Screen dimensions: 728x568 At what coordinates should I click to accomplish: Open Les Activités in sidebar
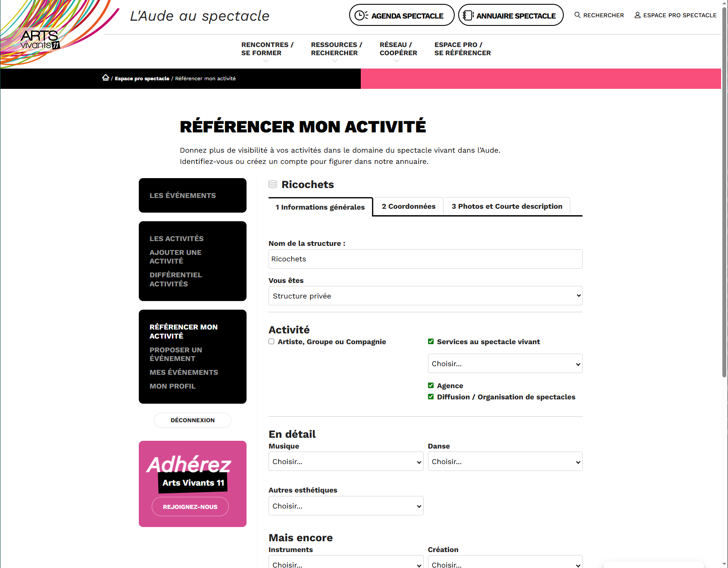[177, 238]
